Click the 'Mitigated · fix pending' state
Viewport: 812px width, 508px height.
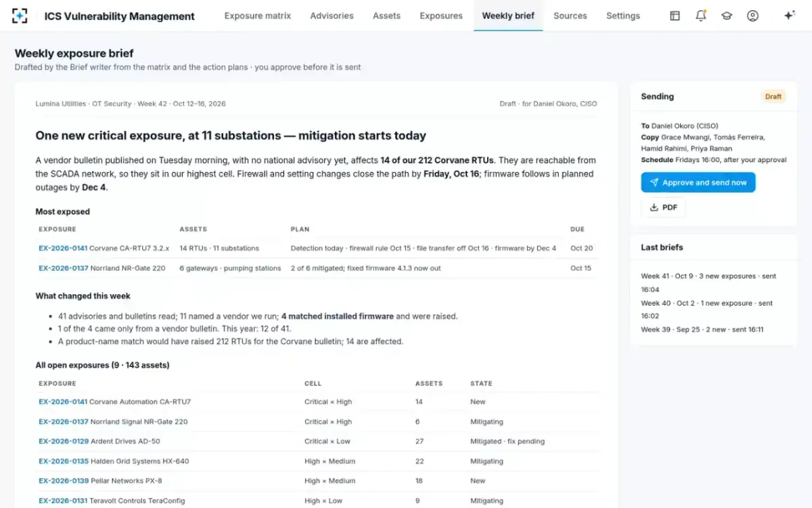tap(507, 442)
